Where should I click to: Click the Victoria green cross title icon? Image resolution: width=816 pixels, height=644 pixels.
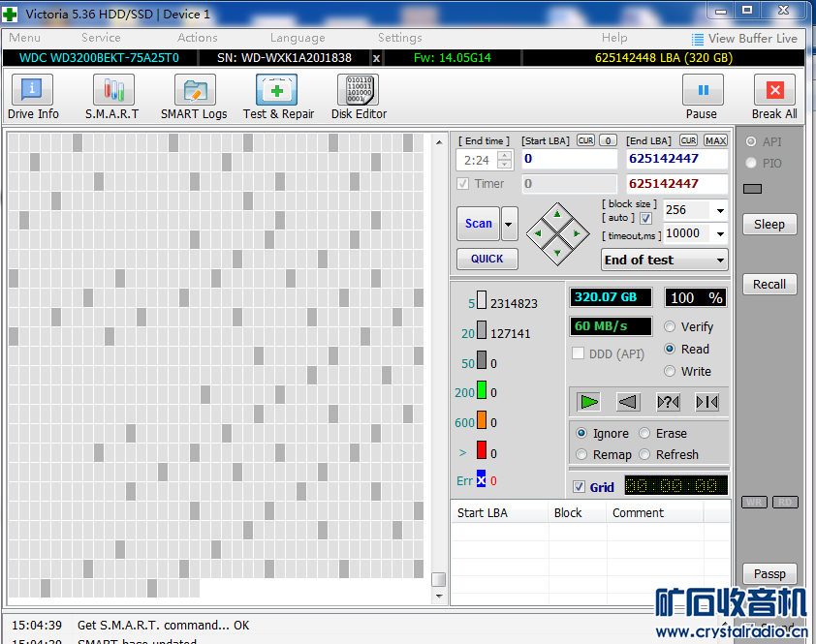click(x=10, y=15)
